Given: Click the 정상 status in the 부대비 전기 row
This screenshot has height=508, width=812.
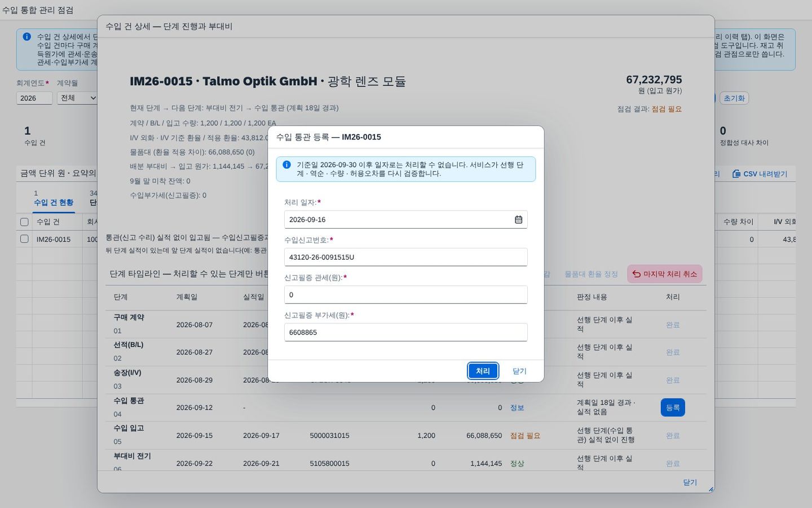Looking at the screenshot, I should [x=517, y=463].
